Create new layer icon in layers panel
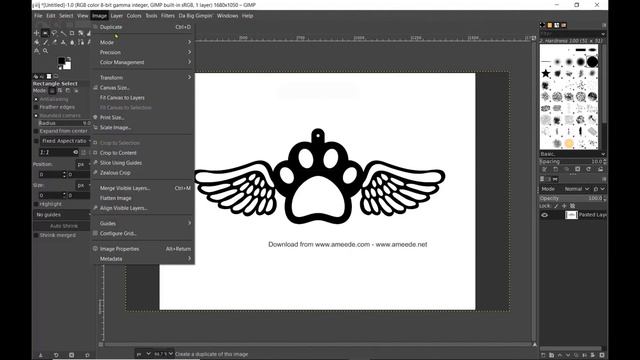640x360 pixels. 543,355
